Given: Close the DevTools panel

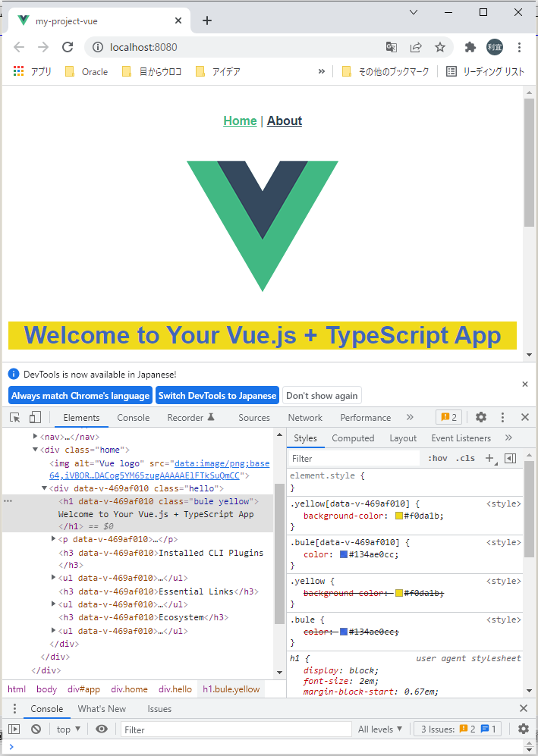Looking at the screenshot, I should [x=525, y=417].
